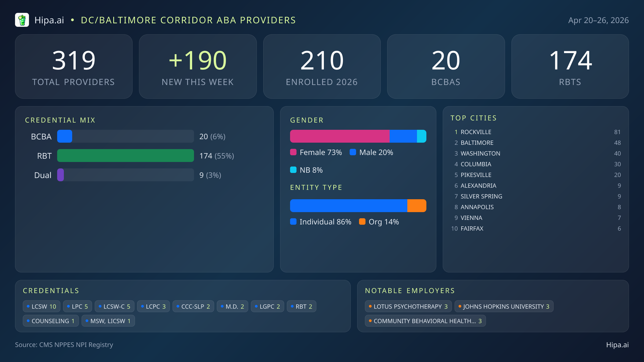Select the MSW, LICSW credential tag

108,321
